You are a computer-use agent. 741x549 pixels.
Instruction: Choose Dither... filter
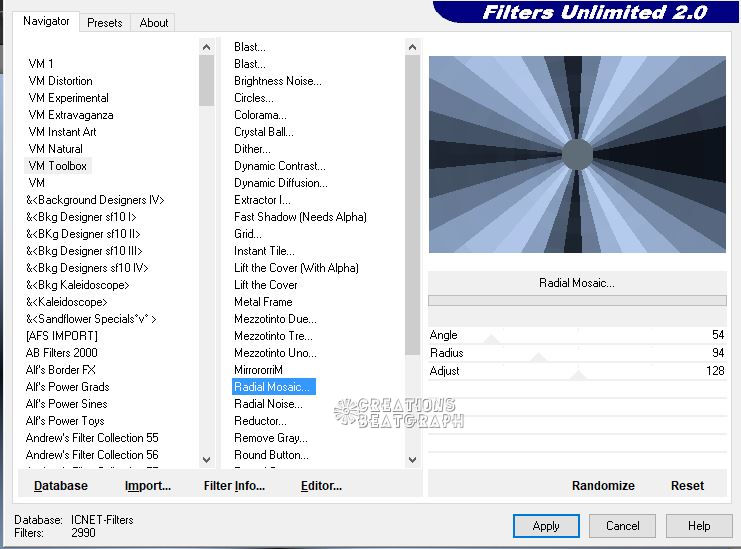[x=252, y=149]
